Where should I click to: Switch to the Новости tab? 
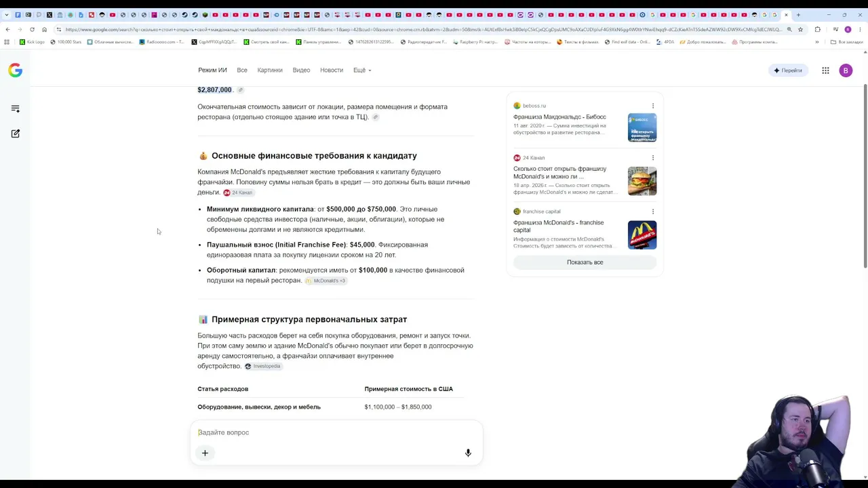332,70
